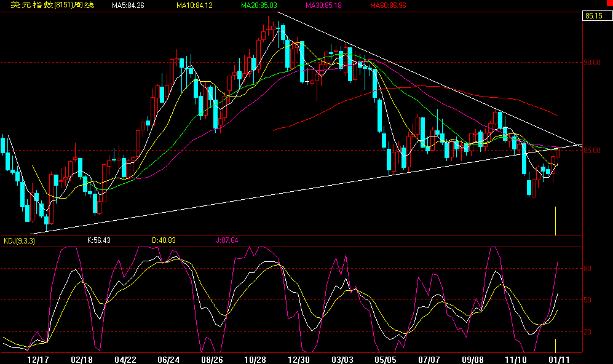Select the MA5:84.26 indicator label

pyautogui.click(x=128, y=6)
